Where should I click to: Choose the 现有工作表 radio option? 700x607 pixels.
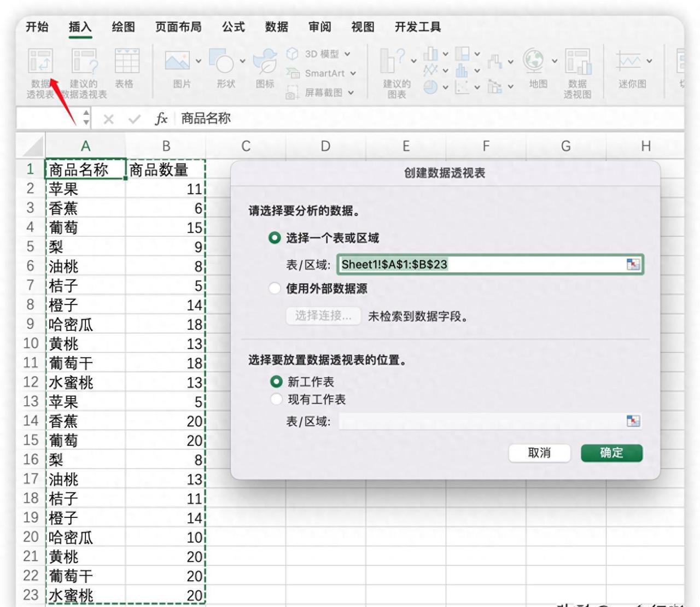point(277,399)
